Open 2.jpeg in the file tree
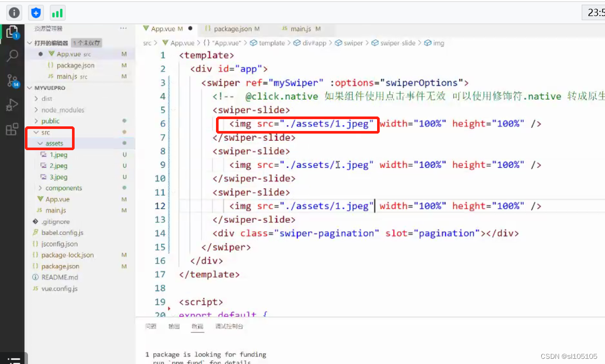This screenshot has height=364, width=605. click(59, 166)
